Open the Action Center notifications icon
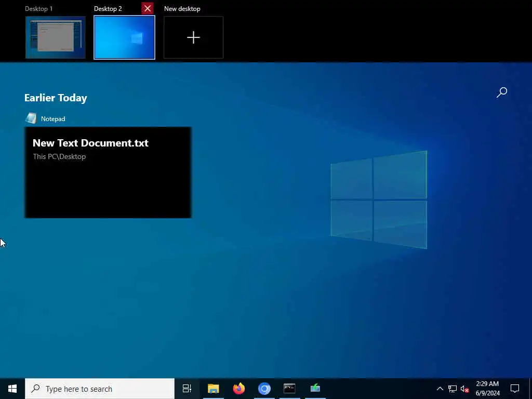The height and width of the screenshot is (399, 532). click(x=515, y=389)
